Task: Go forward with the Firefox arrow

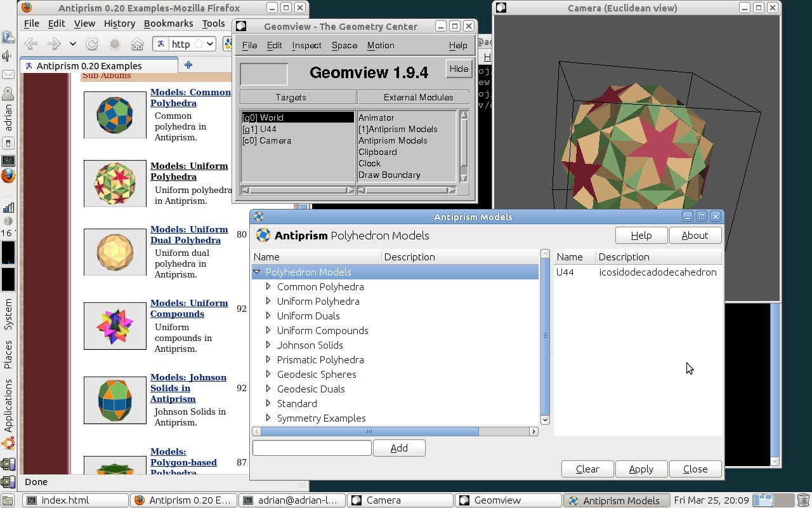Action: click(54, 44)
